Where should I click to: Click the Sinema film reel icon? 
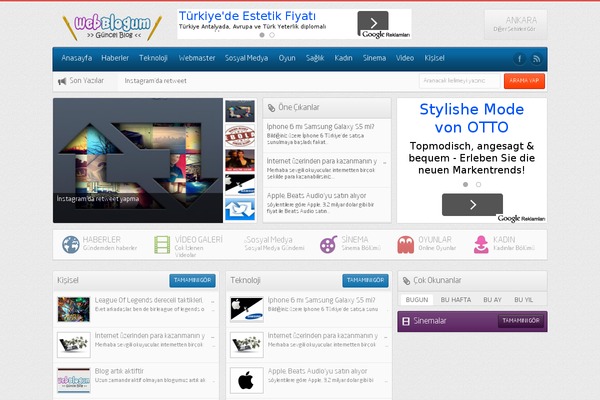click(x=328, y=245)
